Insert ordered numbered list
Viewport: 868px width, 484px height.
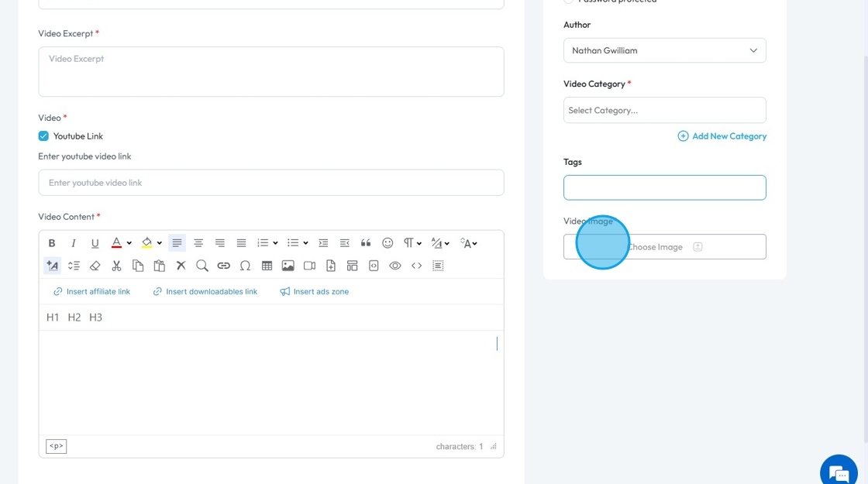pyautogui.click(x=263, y=243)
